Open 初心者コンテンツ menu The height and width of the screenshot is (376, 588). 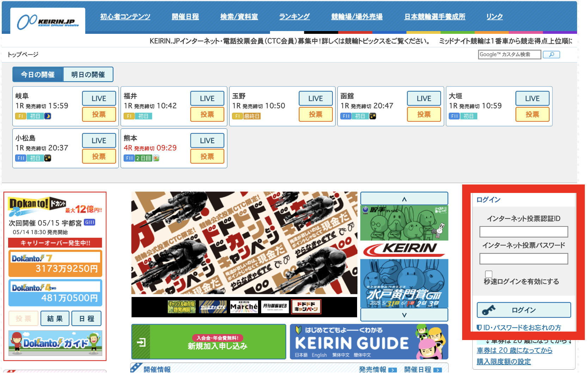click(x=125, y=17)
